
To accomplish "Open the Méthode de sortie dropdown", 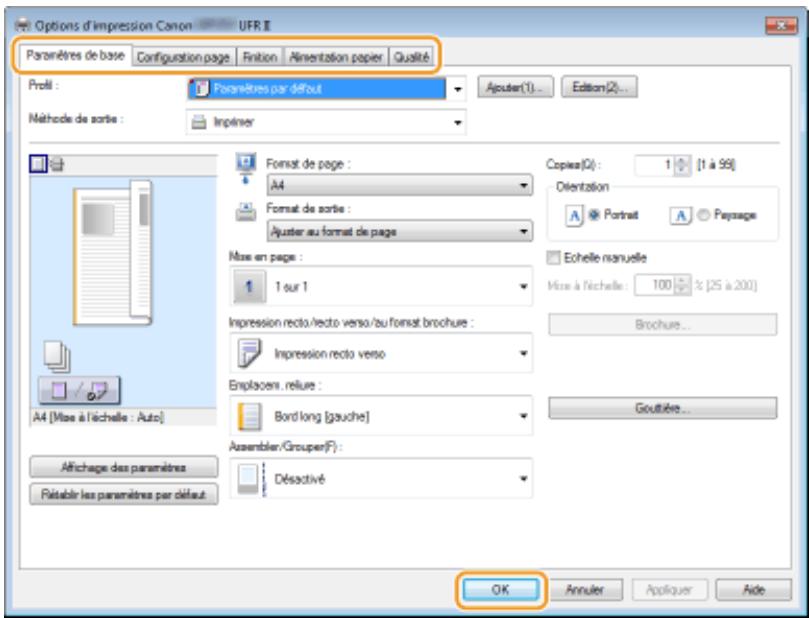I will pos(326,123).
